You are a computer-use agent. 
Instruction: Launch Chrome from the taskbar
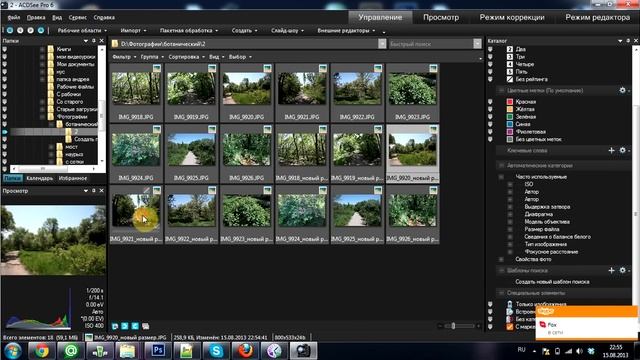point(41,351)
